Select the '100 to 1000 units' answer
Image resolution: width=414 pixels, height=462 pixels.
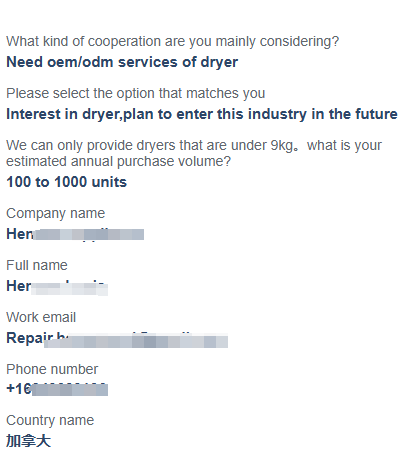[67, 182]
